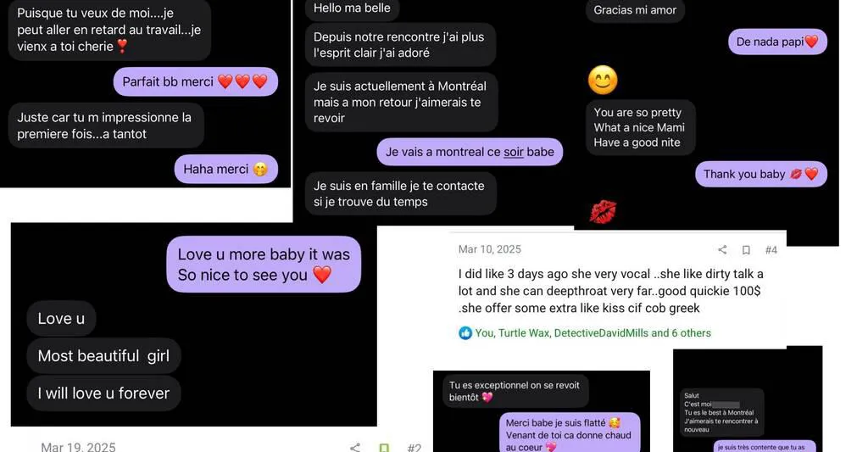Viewport: 868px width, 452px height.
Task: Open Turtle Wax's profile link
Action: point(523,333)
